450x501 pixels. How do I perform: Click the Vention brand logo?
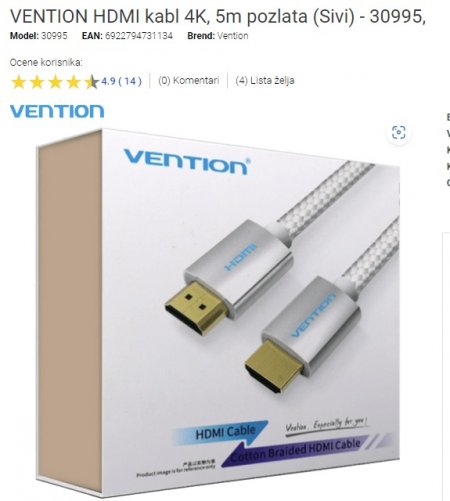[x=57, y=111]
